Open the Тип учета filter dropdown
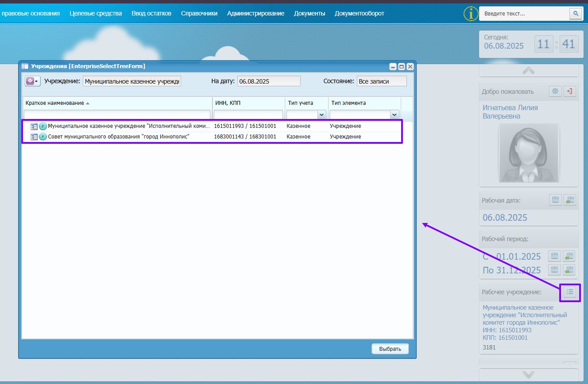588x384 pixels. pyautogui.click(x=322, y=115)
